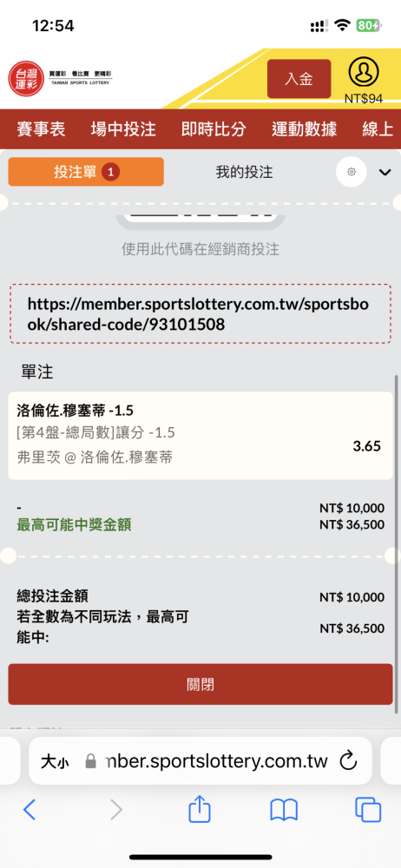Screen dimensions: 401x868
Task: Open Safari bookmarks book icon
Action: tap(284, 811)
